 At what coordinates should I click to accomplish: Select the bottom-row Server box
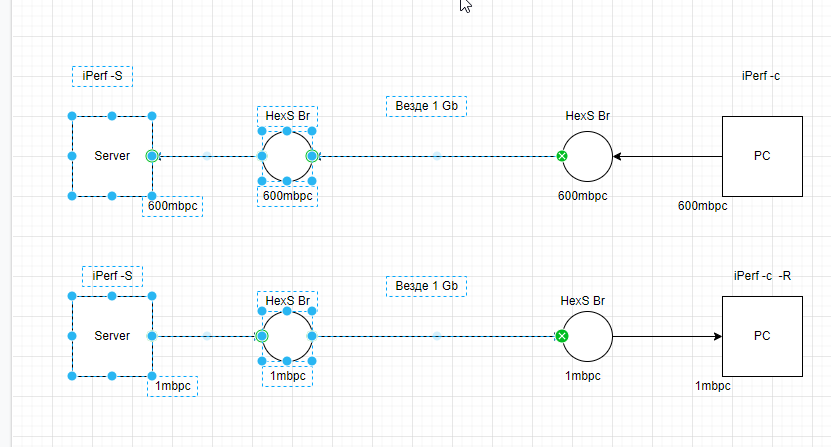click(x=112, y=336)
